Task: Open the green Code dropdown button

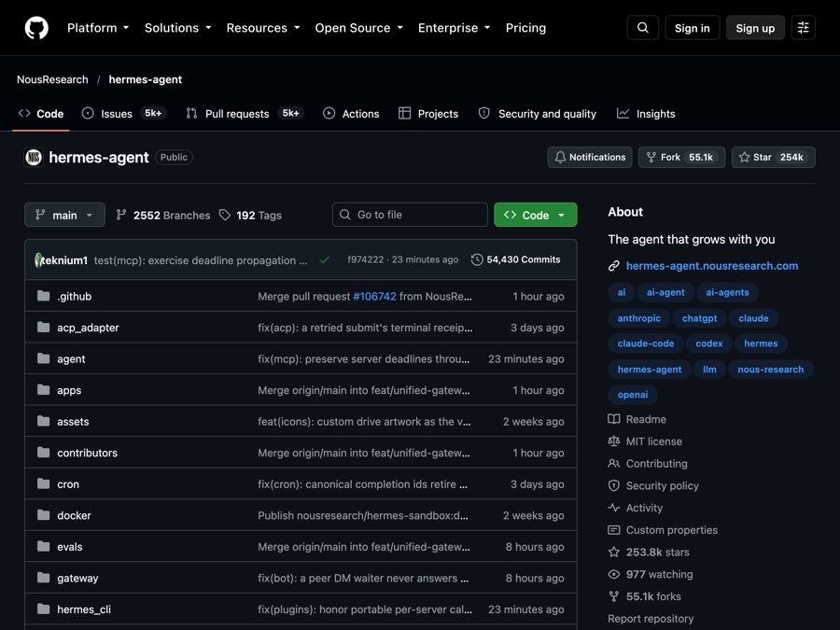Action: click(x=535, y=215)
